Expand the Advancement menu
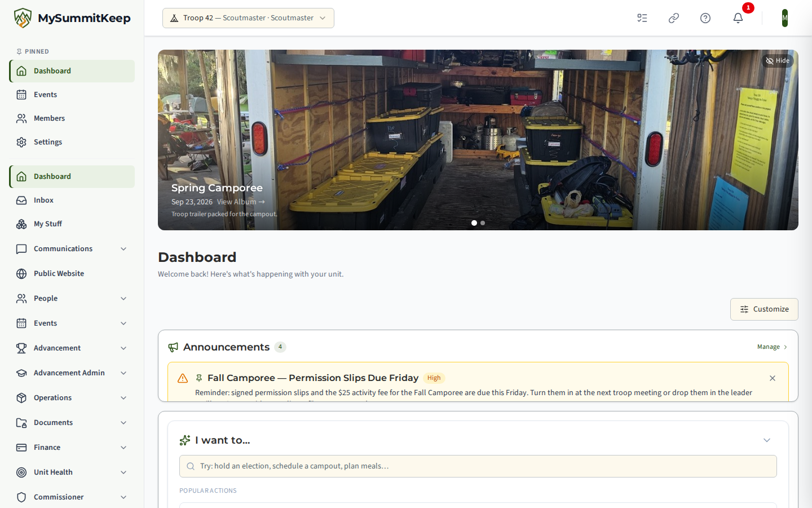The width and height of the screenshot is (812, 508). [72, 348]
